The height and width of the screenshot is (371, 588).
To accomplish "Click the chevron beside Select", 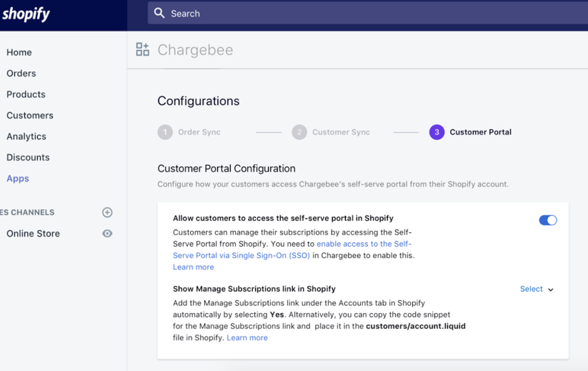I will coord(551,290).
